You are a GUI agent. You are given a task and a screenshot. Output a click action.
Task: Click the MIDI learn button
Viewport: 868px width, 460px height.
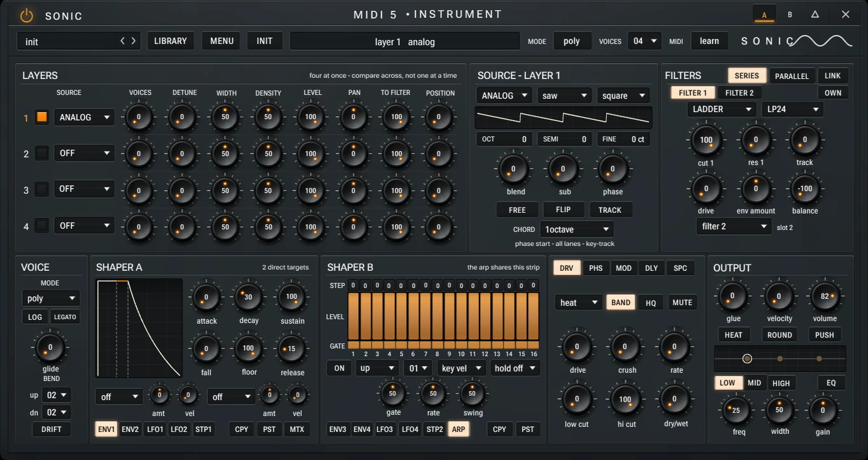709,41
